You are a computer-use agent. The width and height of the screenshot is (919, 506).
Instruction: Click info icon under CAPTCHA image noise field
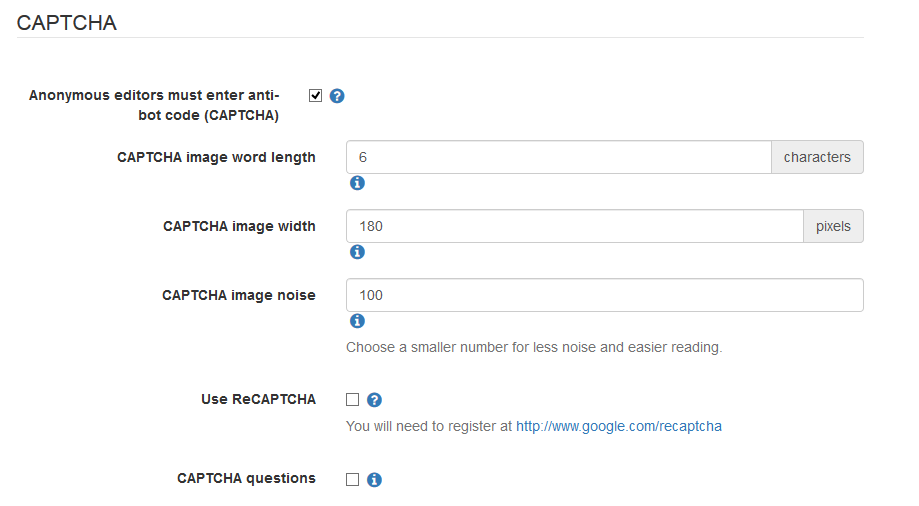pyautogui.click(x=357, y=321)
